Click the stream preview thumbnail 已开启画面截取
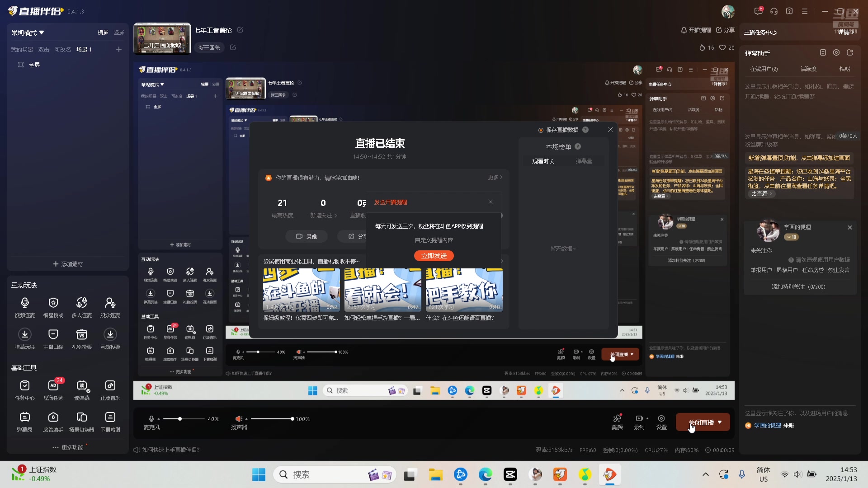This screenshot has height=488, width=868. (x=162, y=39)
